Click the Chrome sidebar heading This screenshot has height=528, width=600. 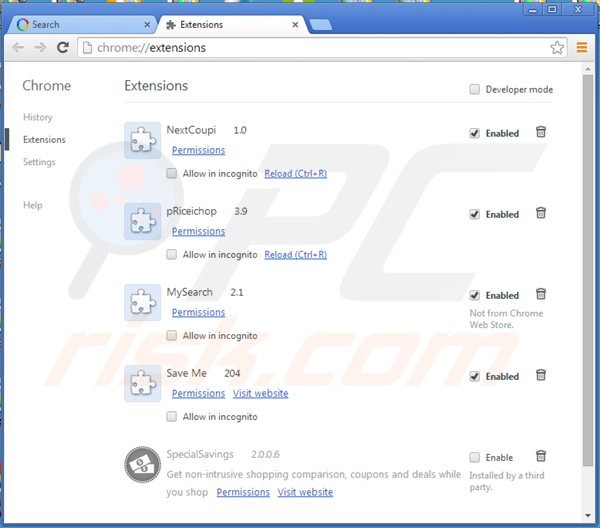(x=47, y=86)
